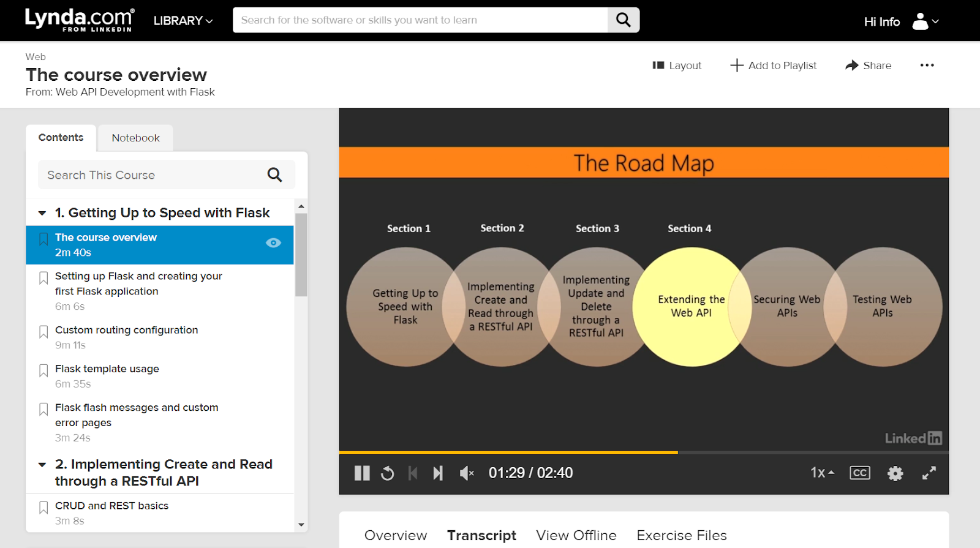
Task: Collapse chapter 2 Implementing Create and Read
Action: click(42, 465)
